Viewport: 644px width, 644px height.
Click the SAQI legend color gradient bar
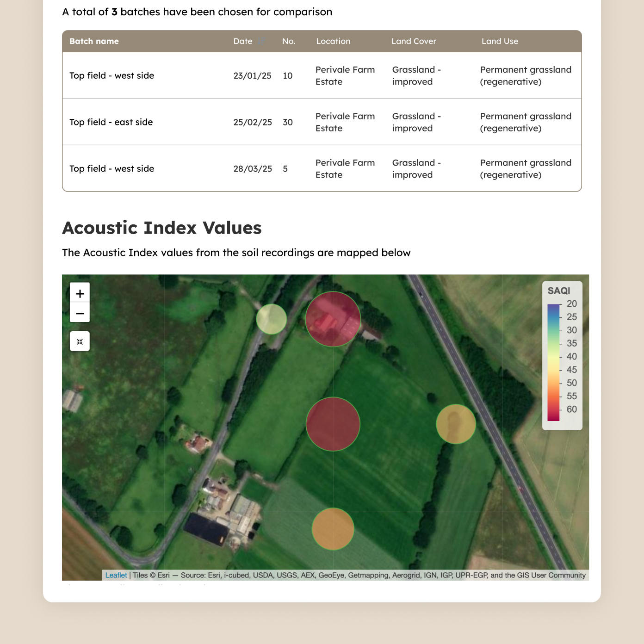point(553,362)
